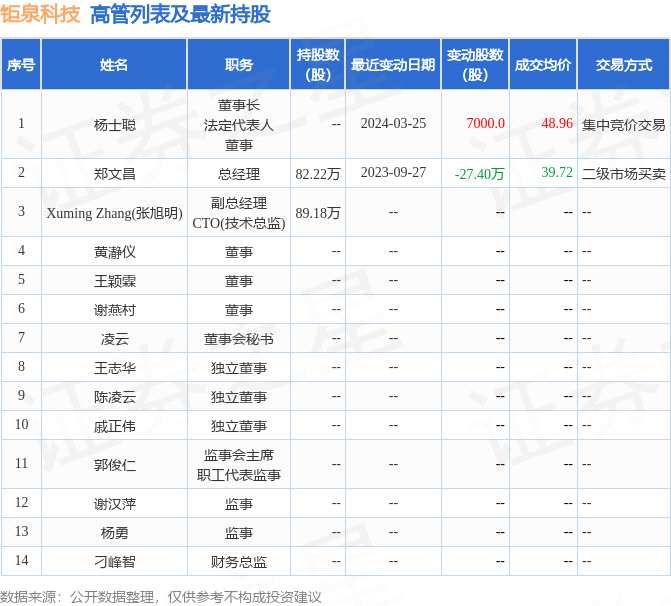The width and height of the screenshot is (671, 606).
Task: Click the 最近变动日期 column header
Action: pos(393,65)
